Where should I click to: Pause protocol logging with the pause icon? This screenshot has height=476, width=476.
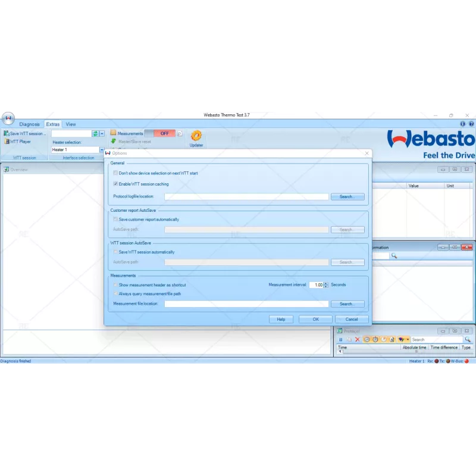tap(340, 339)
